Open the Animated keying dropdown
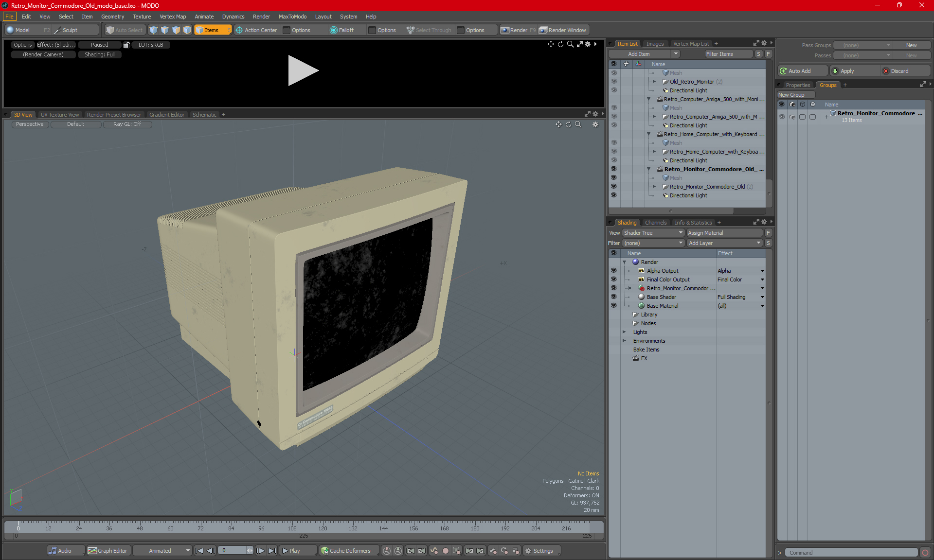 (162, 551)
